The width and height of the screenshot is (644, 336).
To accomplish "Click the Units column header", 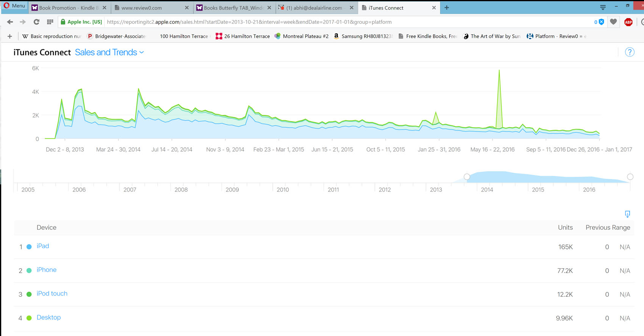I will (x=565, y=227).
